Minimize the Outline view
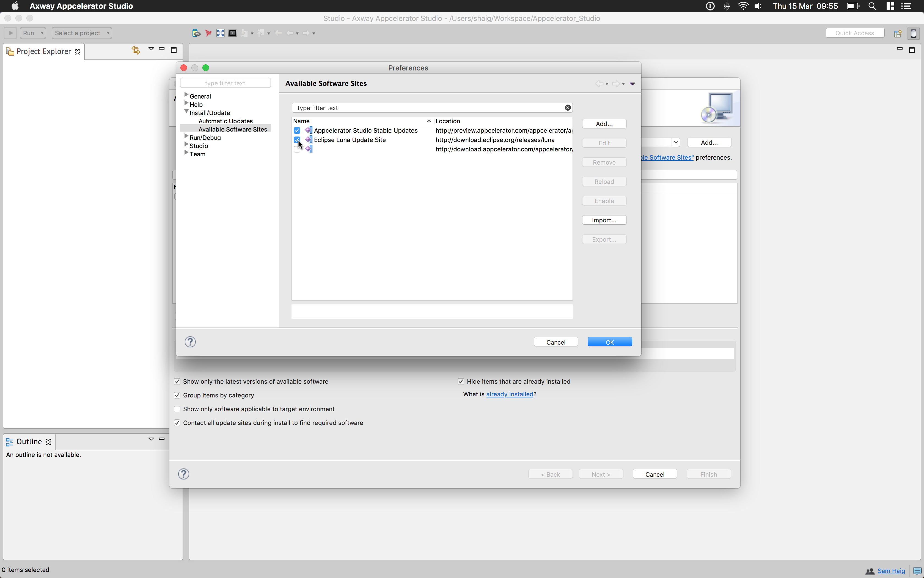 pos(162,439)
